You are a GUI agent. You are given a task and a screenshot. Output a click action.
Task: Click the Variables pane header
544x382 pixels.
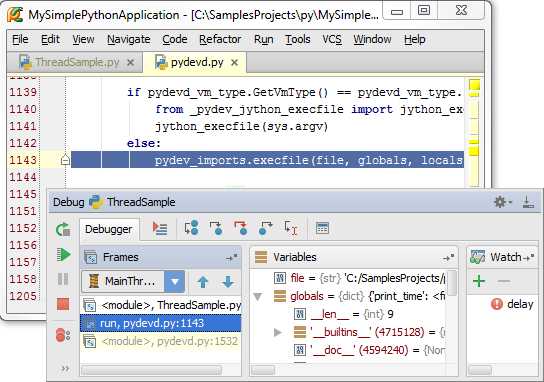[x=354, y=257]
